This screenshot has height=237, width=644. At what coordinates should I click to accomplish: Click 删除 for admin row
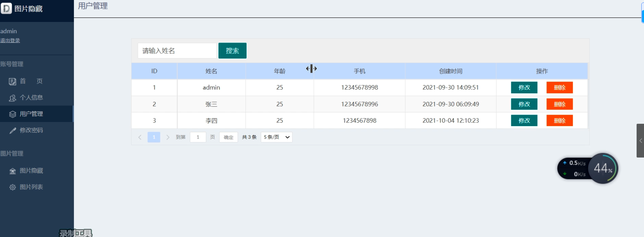click(560, 88)
